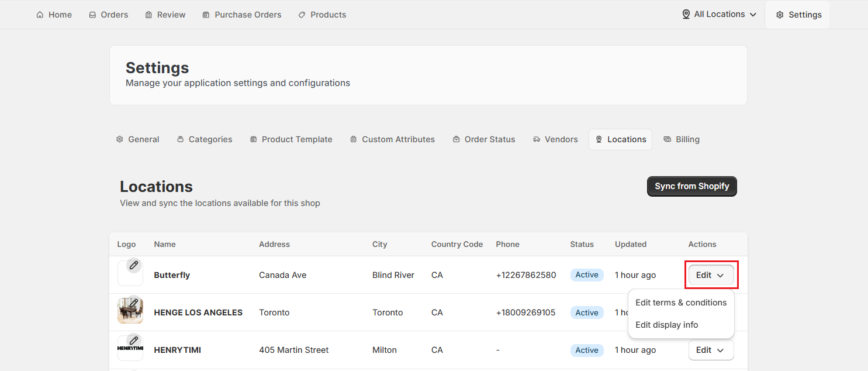Open the Edit dropdown for HENRYTIMI
This screenshot has height=371, width=868.
coord(711,350)
